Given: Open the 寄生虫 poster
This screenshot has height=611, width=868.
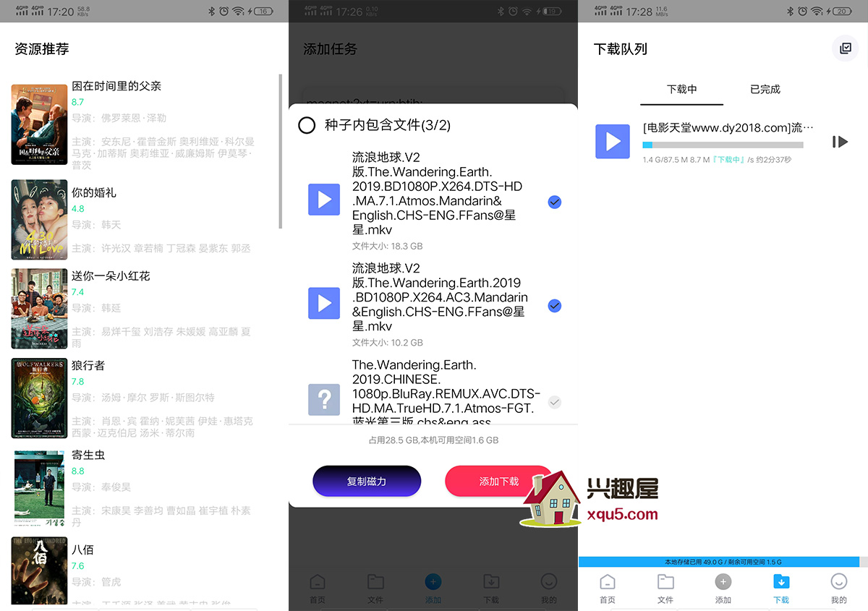Looking at the screenshot, I should 40,488.
